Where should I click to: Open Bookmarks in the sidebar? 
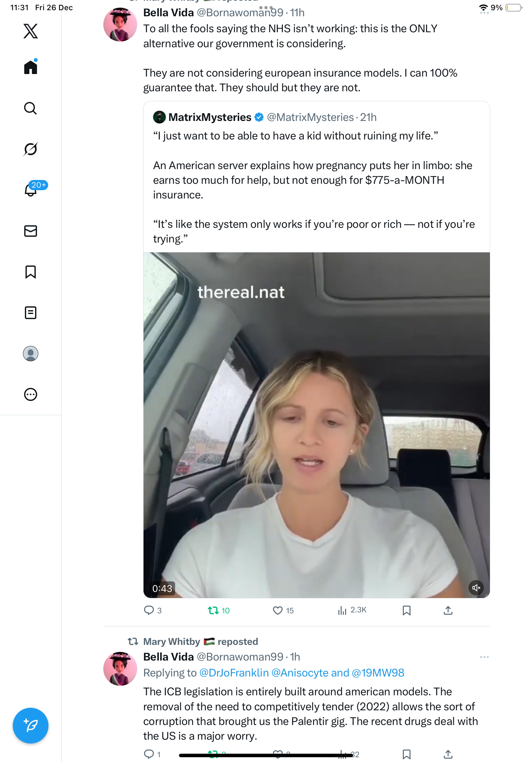(31, 272)
